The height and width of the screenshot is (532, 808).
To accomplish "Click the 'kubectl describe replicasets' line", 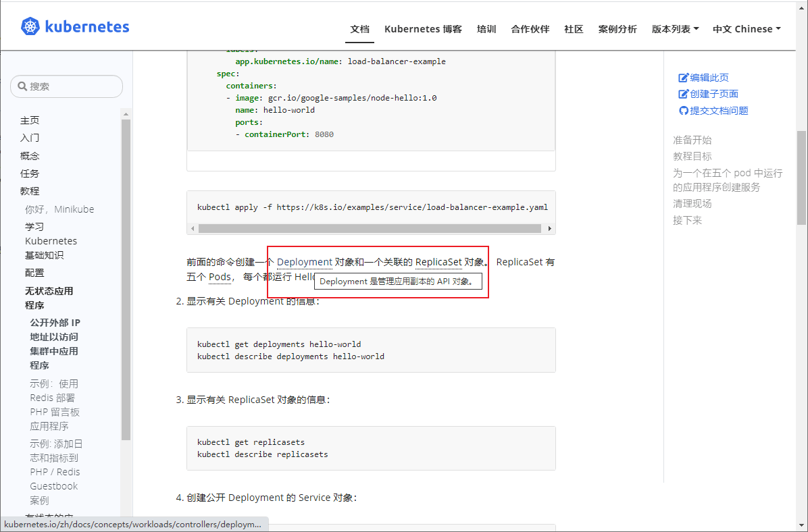I will [x=263, y=454].
